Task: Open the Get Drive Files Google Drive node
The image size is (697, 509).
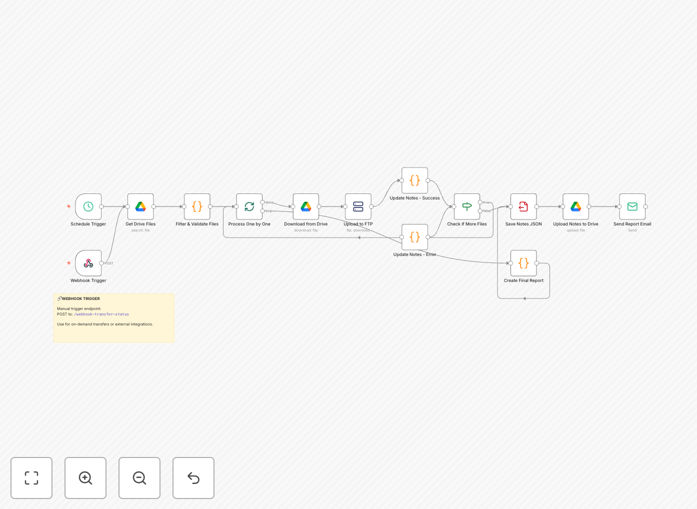Action: [140, 206]
